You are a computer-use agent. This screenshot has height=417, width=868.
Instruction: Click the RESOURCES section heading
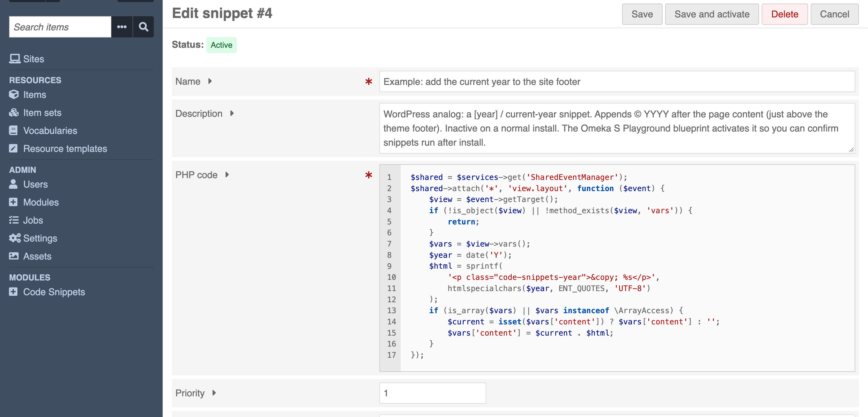35,80
